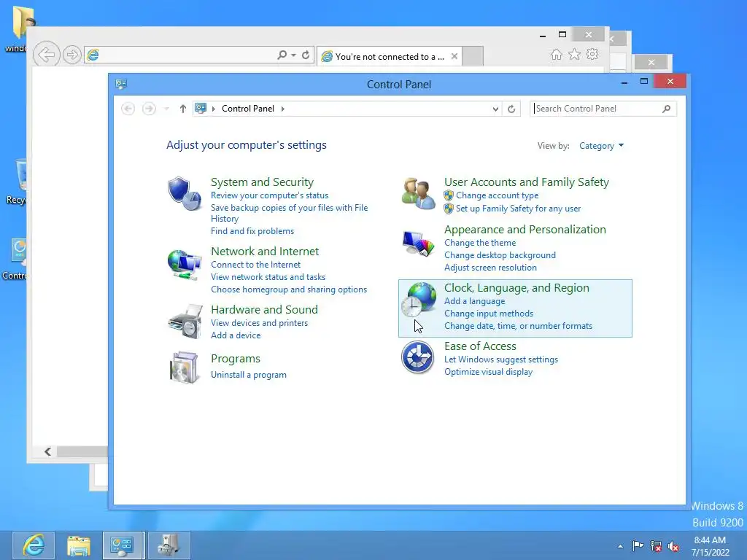Click Optimize visual display link
This screenshot has height=560, width=747.
point(488,372)
